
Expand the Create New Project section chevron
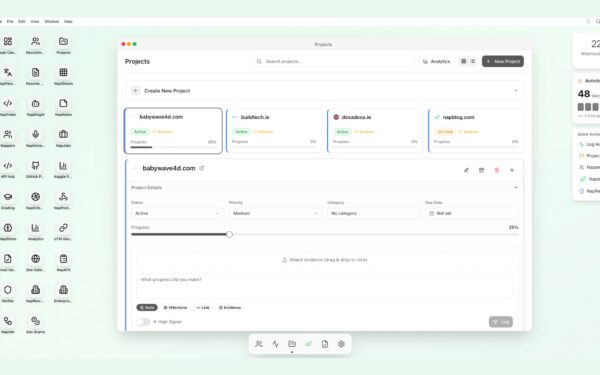pyautogui.click(x=515, y=91)
